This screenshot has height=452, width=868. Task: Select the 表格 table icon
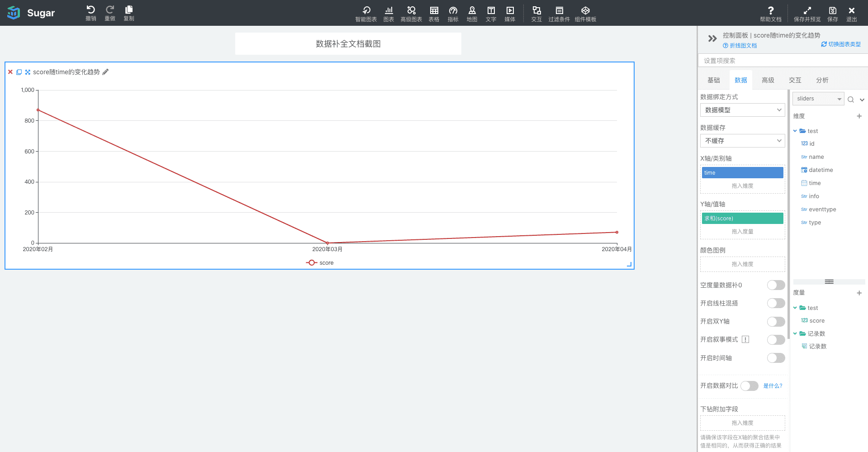click(x=434, y=14)
